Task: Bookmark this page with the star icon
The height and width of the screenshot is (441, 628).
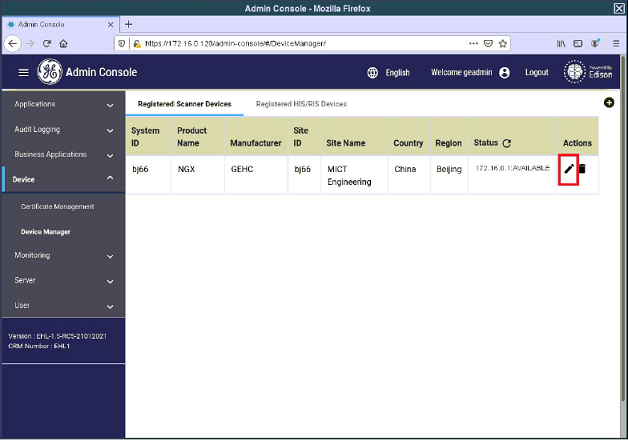Action: [x=503, y=43]
